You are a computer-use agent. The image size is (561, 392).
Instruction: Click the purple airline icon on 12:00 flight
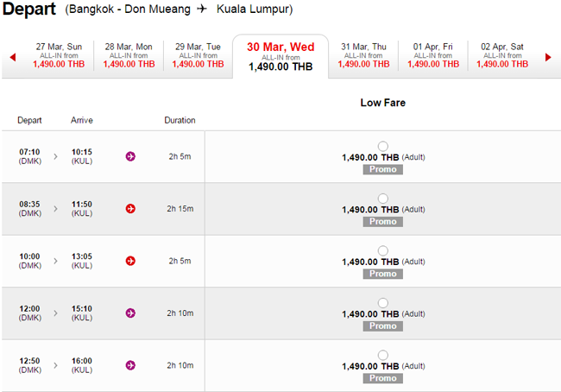coord(130,313)
